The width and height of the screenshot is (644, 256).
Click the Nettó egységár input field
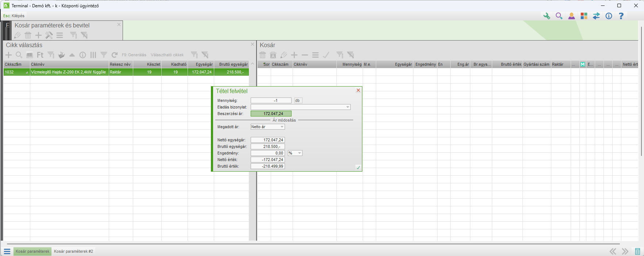tap(267, 140)
